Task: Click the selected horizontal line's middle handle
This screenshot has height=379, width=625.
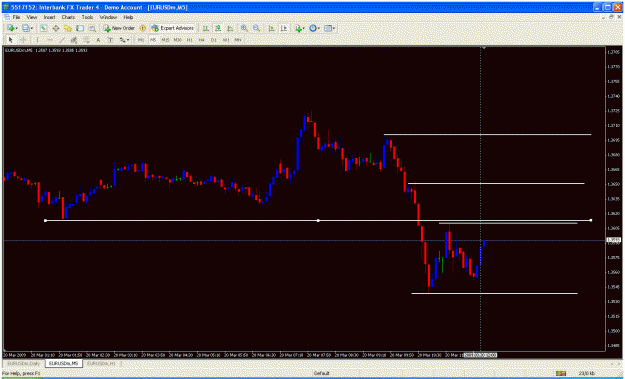Action: click(x=318, y=220)
